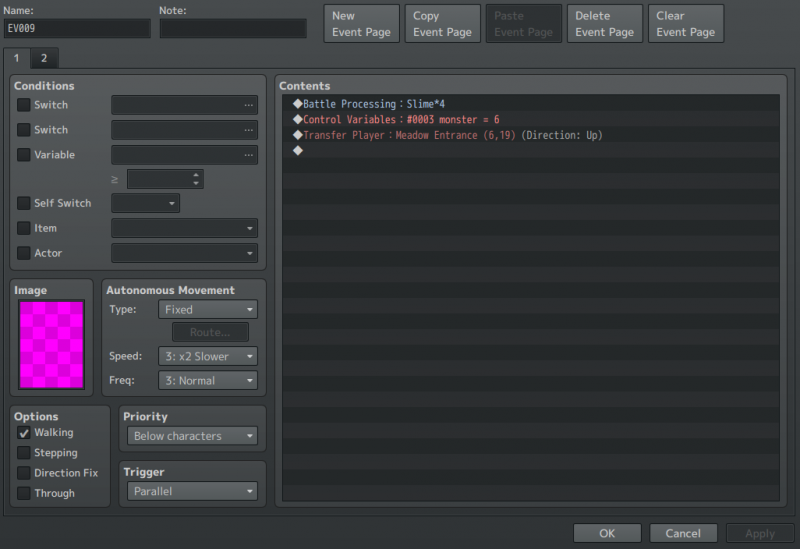
Task: Click the variable value stepper arrows
Action: (x=196, y=179)
